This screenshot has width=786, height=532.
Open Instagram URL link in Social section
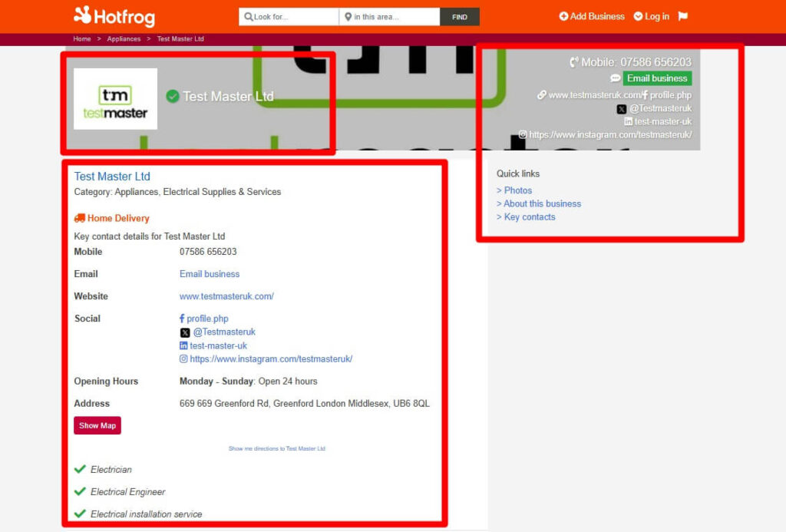click(x=271, y=359)
